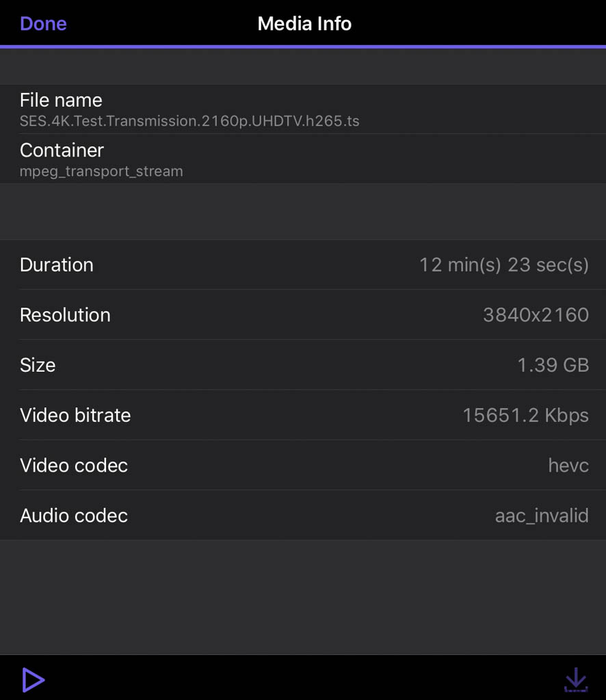Select the File name row
This screenshot has height=700, width=606.
pyautogui.click(x=303, y=109)
